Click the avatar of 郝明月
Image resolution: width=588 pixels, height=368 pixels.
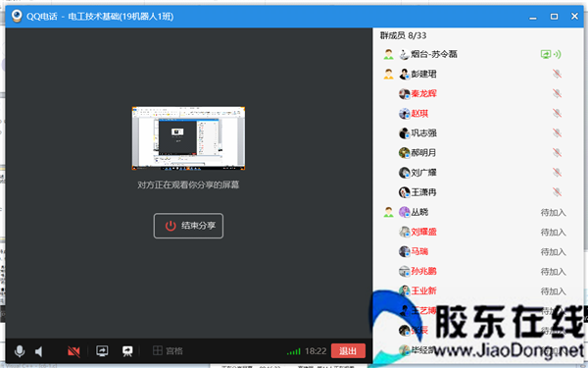coord(404,153)
